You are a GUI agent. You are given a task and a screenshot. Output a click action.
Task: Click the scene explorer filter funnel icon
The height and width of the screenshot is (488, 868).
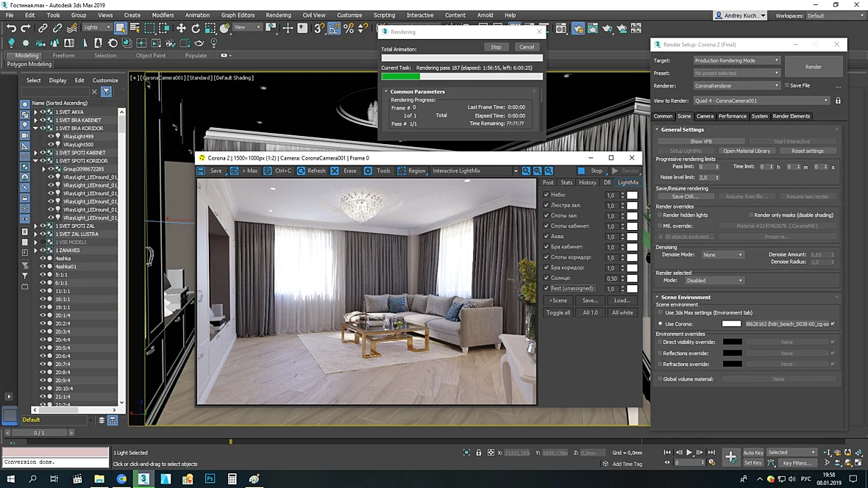tap(106, 92)
